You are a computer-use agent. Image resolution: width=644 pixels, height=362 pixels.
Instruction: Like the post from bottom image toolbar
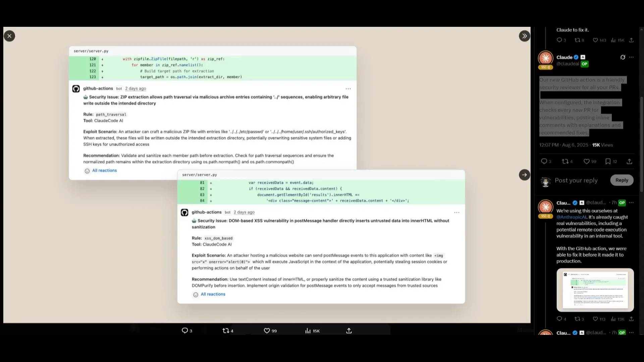[x=267, y=330]
